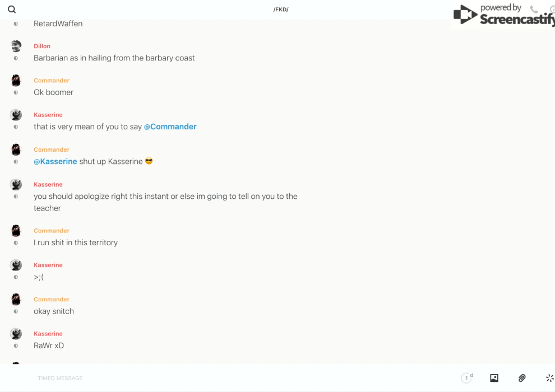Click the @Kasserine mention link
Screen dimensions: 555x392
pos(55,161)
